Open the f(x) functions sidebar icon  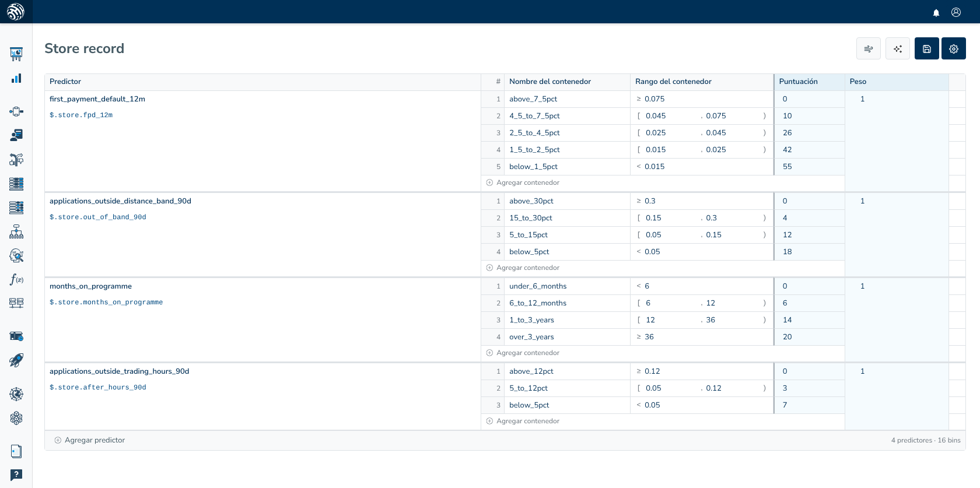tap(16, 279)
